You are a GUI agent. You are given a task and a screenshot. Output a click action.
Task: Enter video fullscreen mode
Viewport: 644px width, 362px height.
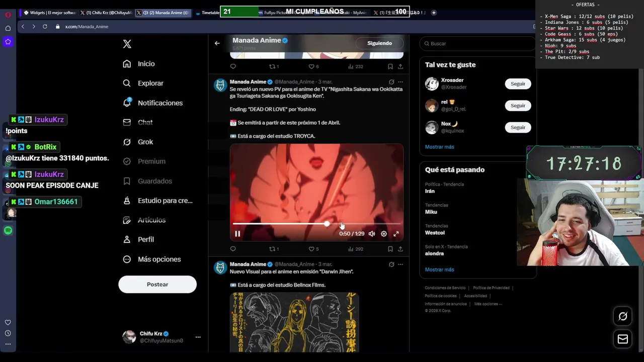(x=396, y=234)
